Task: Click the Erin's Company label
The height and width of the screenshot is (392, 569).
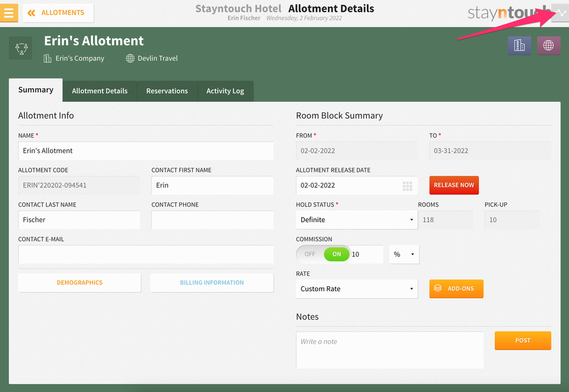Action: [80, 58]
